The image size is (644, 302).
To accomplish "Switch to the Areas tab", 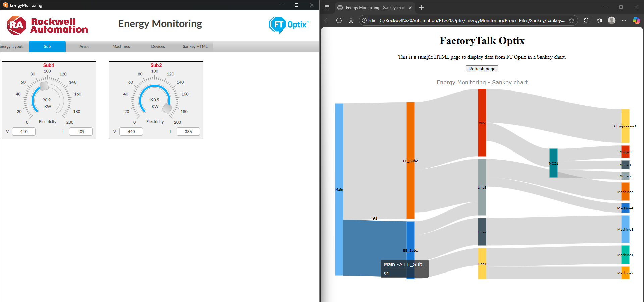I will pyautogui.click(x=84, y=47).
